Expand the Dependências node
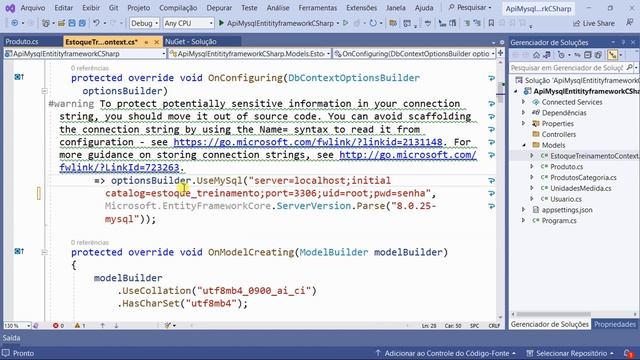Viewport: 640px width, 360px height. point(524,113)
